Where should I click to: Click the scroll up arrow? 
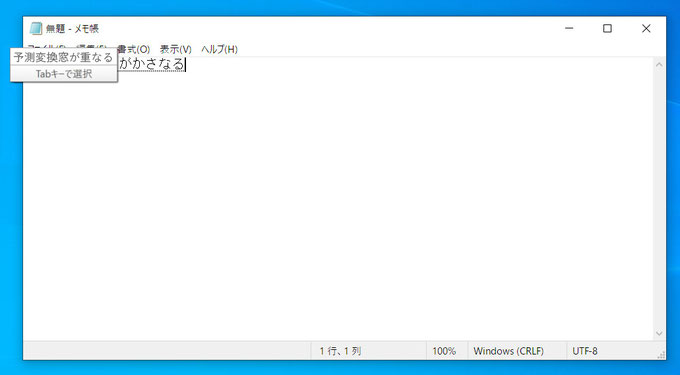point(659,65)
